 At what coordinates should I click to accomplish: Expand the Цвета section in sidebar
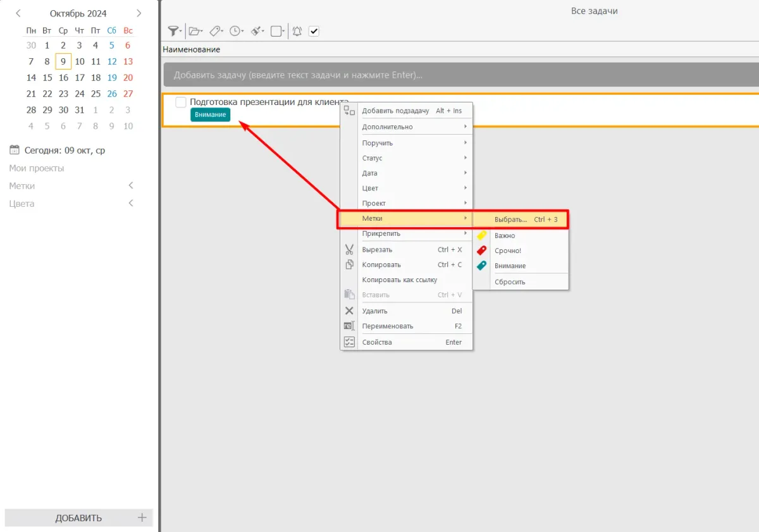click(131, 204)
